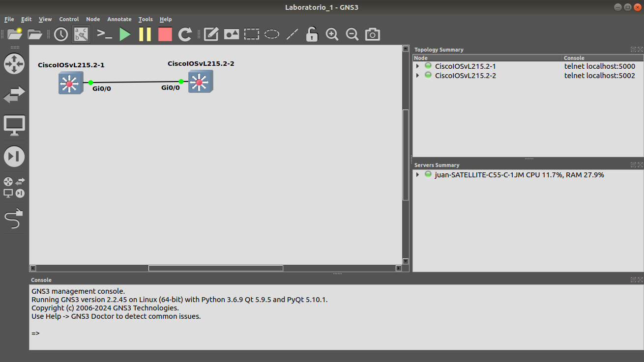Toggle Show/Hide interface labels button
644x362 pixels.
[81, 34]
